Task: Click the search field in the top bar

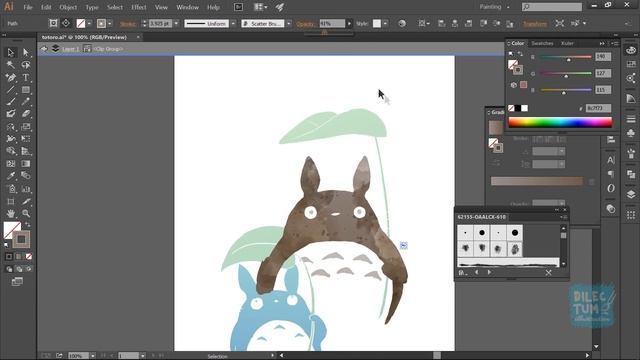Action: [552, 7]
